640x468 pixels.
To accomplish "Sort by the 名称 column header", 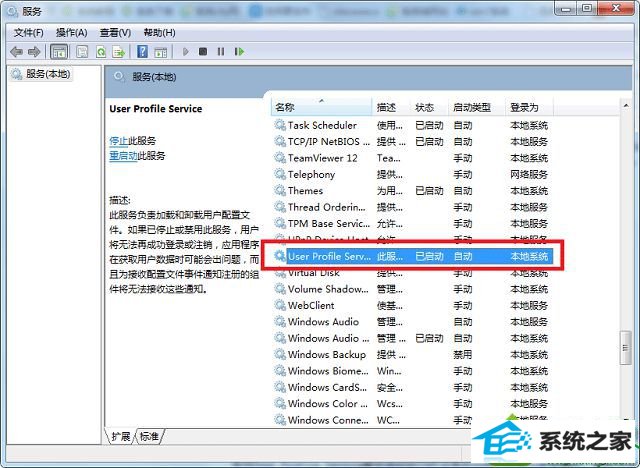I will [x=321, y=107].
